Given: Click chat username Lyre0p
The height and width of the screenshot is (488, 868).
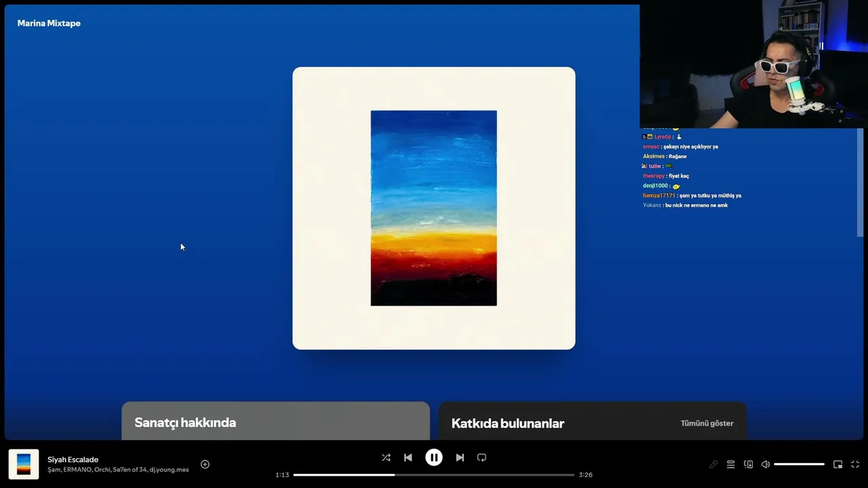Looking at the screenshot, I should (663, 136).
